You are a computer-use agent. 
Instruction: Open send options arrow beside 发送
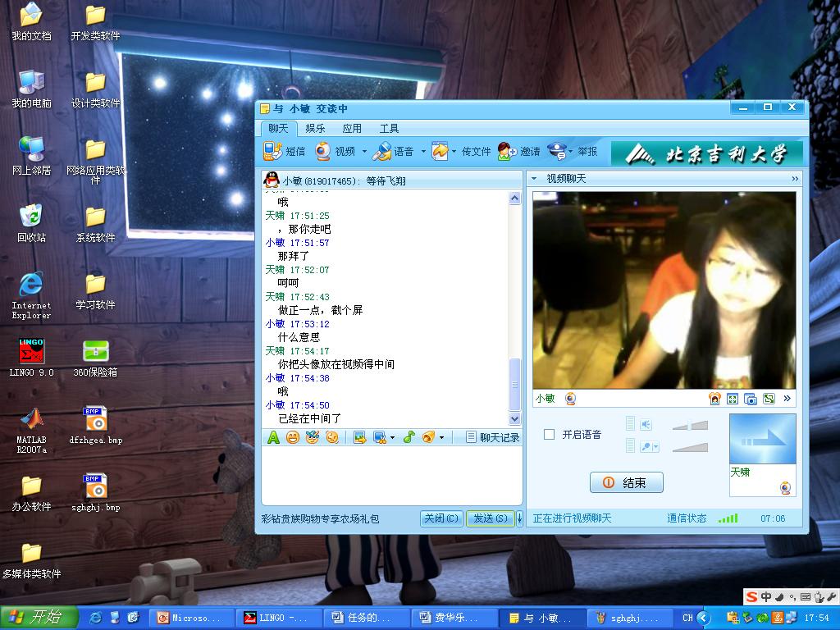click(519, 518)
